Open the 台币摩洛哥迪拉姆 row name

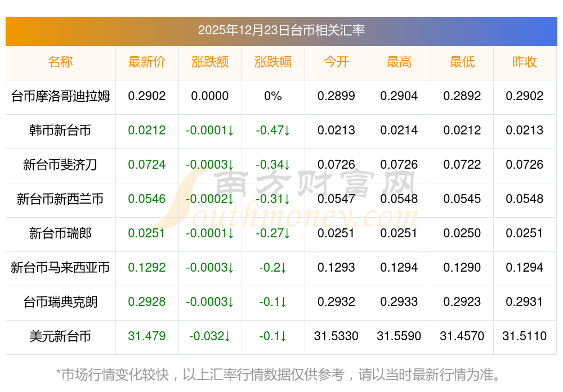[x=60, y=96]
